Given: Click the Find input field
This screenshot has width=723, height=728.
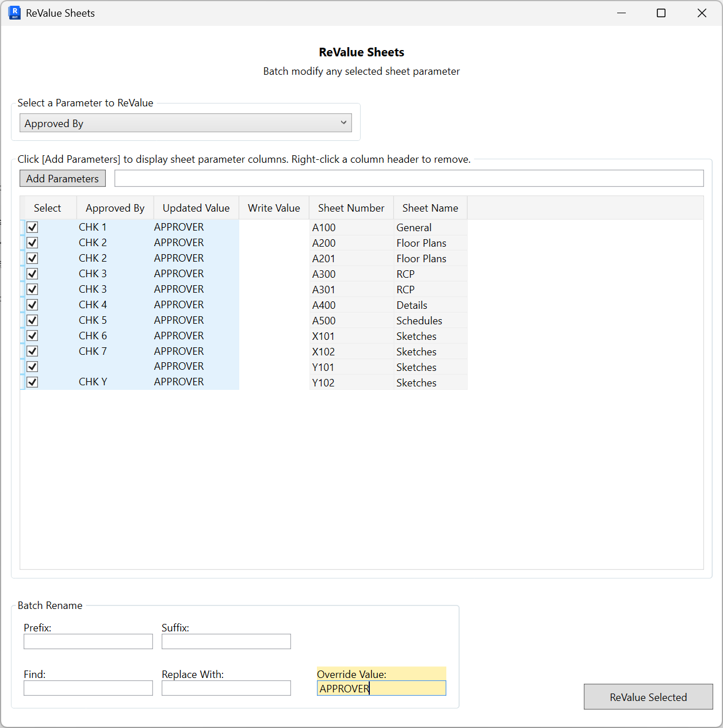Looking at the screenshot, I should tap(87, 688).
